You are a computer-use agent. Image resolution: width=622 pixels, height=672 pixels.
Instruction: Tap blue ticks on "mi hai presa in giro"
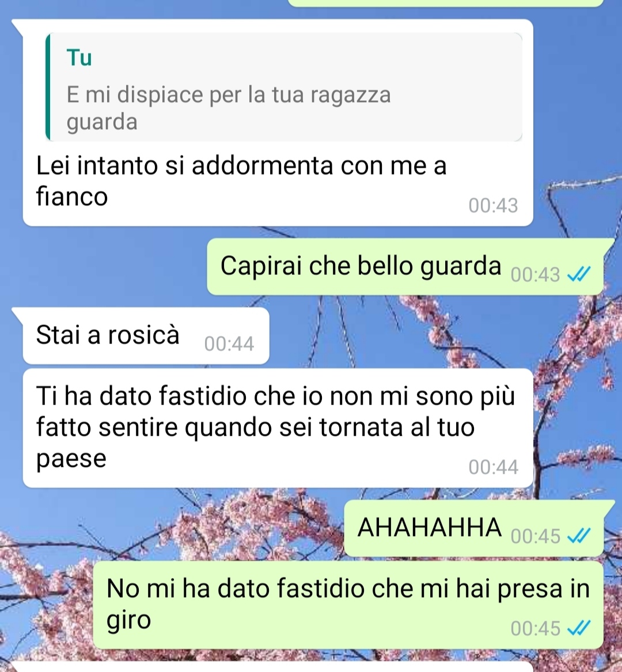579,628
